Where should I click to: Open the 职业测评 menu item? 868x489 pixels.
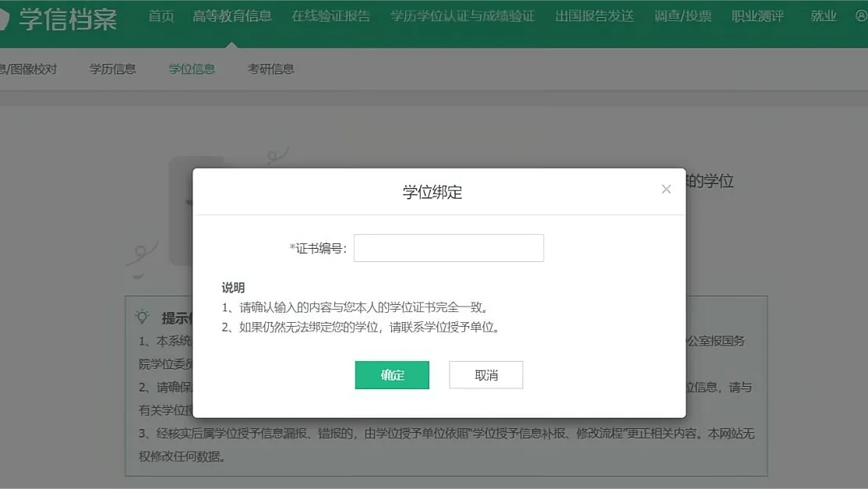[x=757, y=16]
